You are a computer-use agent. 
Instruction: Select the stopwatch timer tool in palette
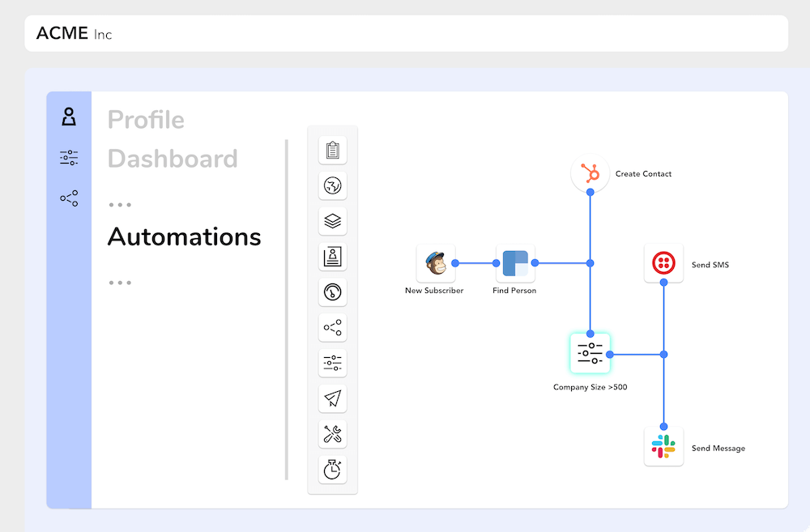point(333,470)
